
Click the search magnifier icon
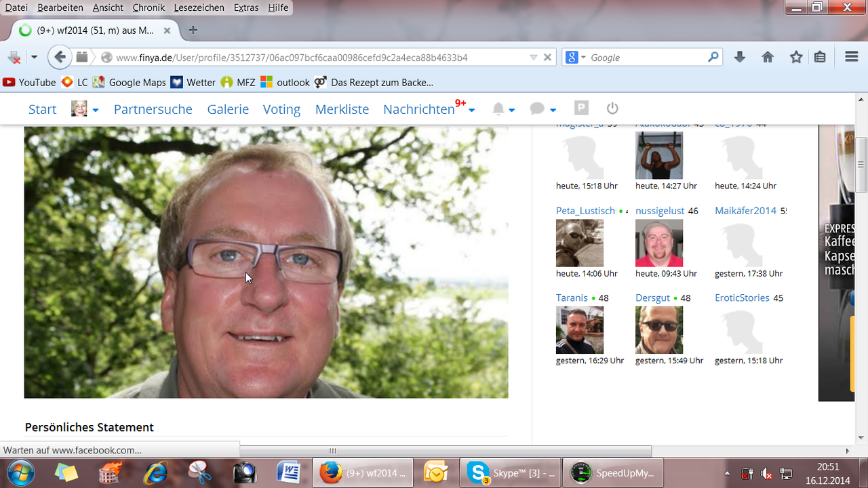click(713, 58)
